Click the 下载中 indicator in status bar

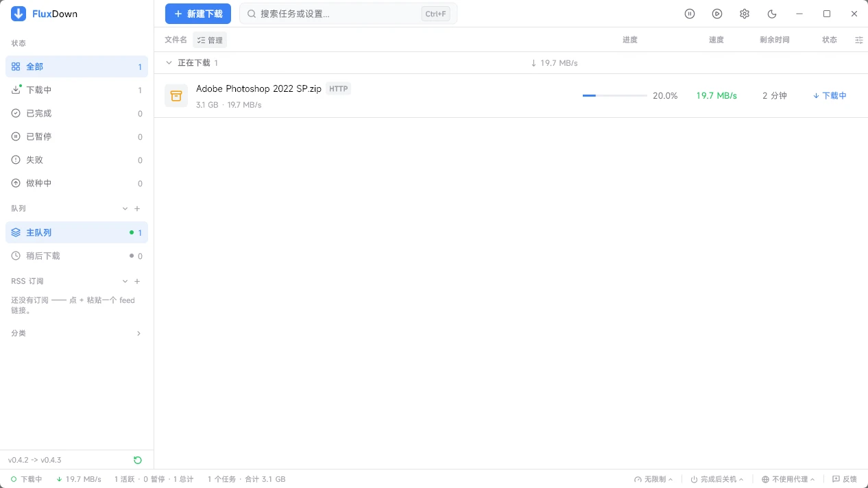pyautogui.click(x=26, y=479)
